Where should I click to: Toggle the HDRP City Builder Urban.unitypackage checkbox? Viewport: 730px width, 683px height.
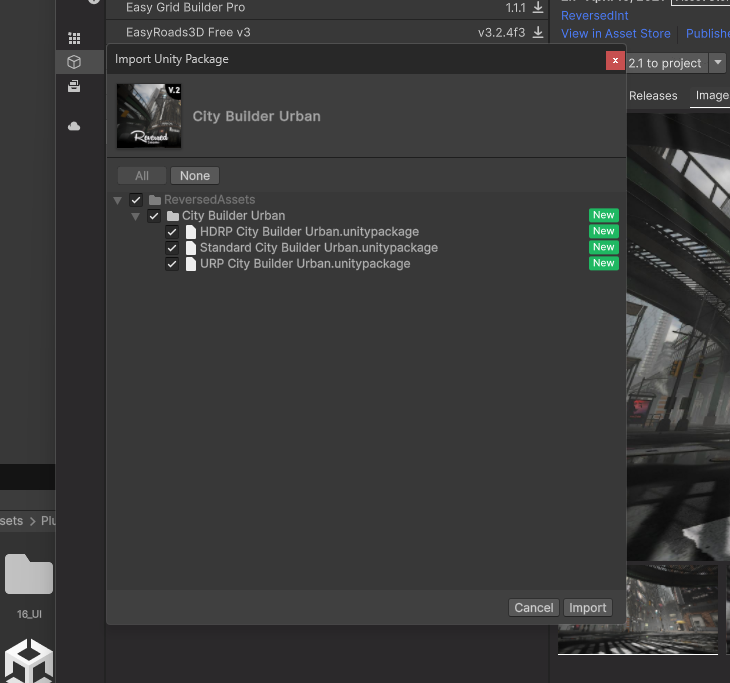click(172, 232)
